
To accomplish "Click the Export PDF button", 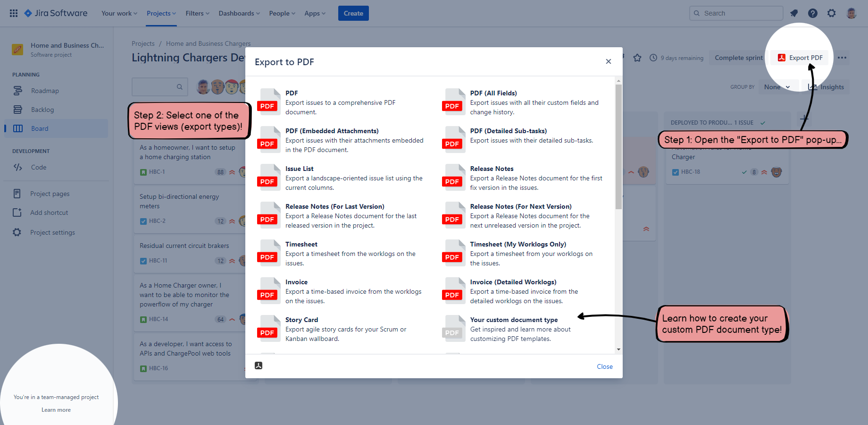I will pos(800,58).
